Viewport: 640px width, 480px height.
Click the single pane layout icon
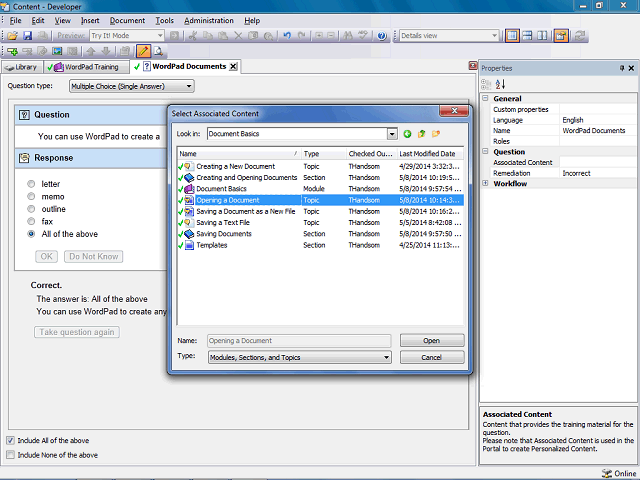coord(512,36)
